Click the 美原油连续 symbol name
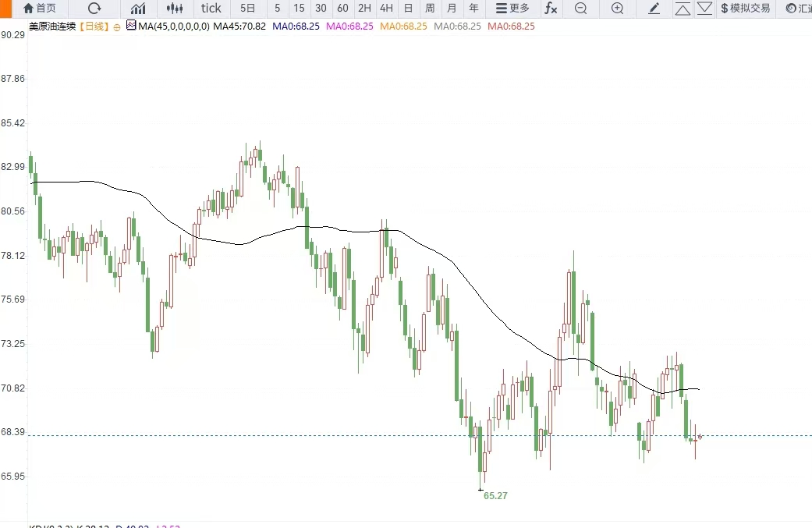The width and height of the screenshot is (812, 528). (52, 27)
